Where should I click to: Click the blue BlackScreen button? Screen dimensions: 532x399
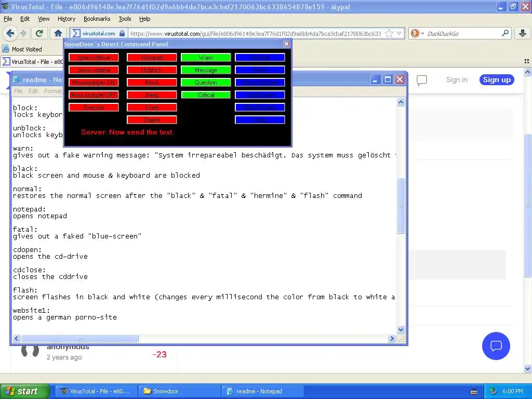click(260, 108)
